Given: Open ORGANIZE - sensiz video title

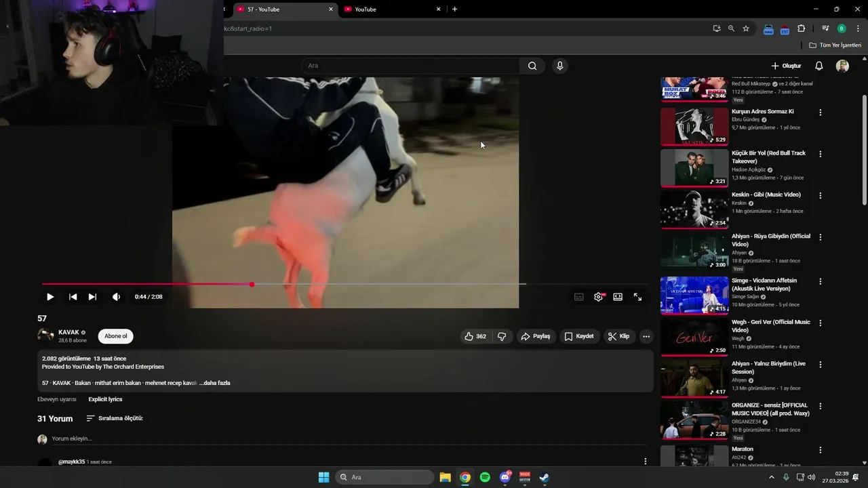Looking at the screenshot, I should (771, 409).
